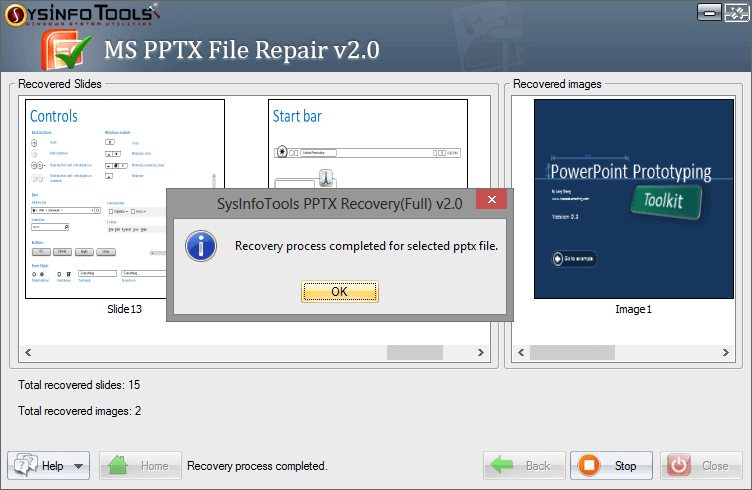The height and width of the screenshot is (490, 752).
Task: Minimize the MS PPTX File Repair window
Action: click(709, 12)
